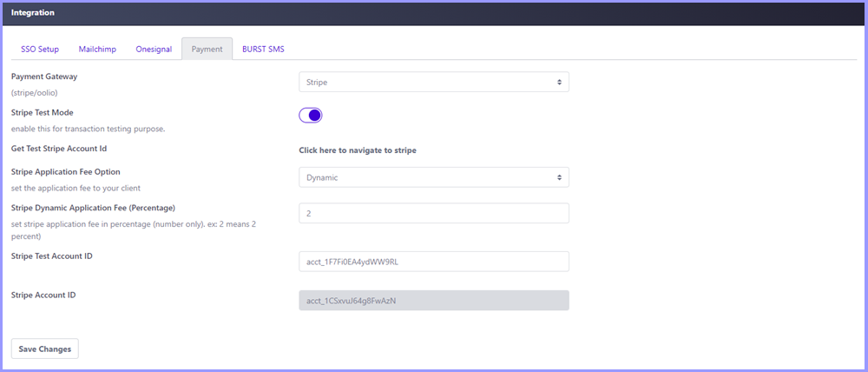The height and width of the screenshot is (372, 868).
Task: Click the greyed-out Stripe Account ID field
Action: (433, 300)
